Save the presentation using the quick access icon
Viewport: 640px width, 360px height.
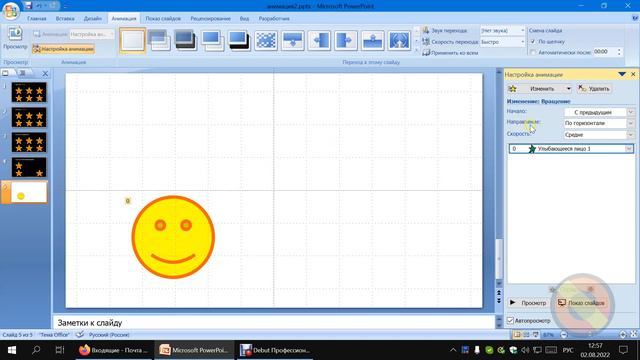click(x=28, y=6)
